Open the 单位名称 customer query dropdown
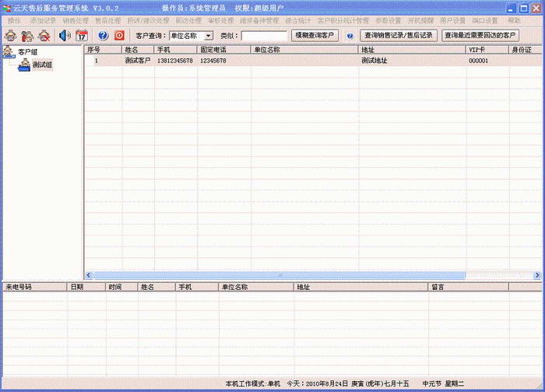The image size is (545, 392). [x=209, y=36]
